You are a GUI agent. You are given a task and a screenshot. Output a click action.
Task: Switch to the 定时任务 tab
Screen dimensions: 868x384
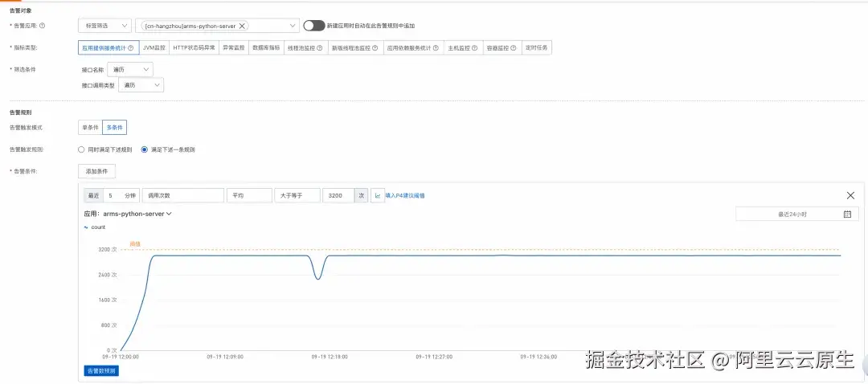click(536, 48)
